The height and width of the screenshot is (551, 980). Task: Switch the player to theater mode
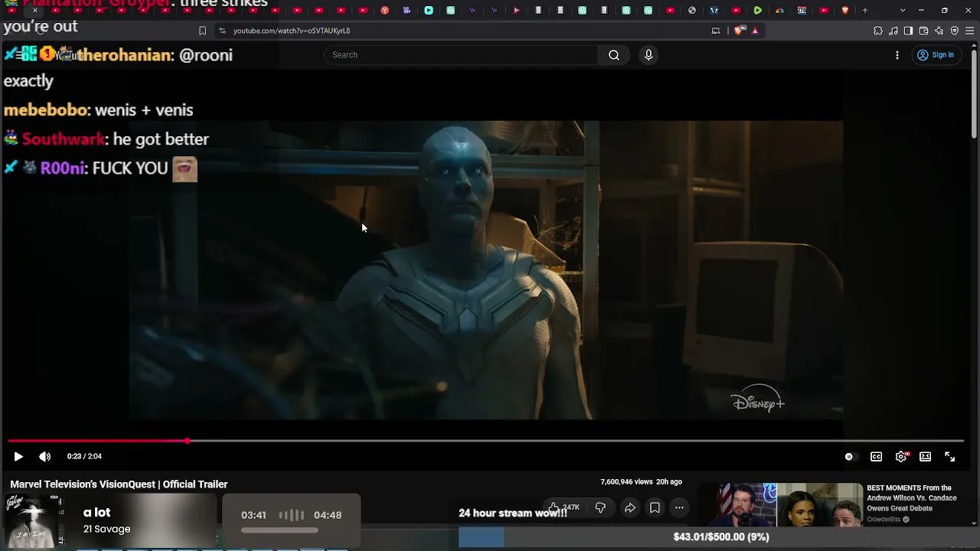(x=925, y=457)
